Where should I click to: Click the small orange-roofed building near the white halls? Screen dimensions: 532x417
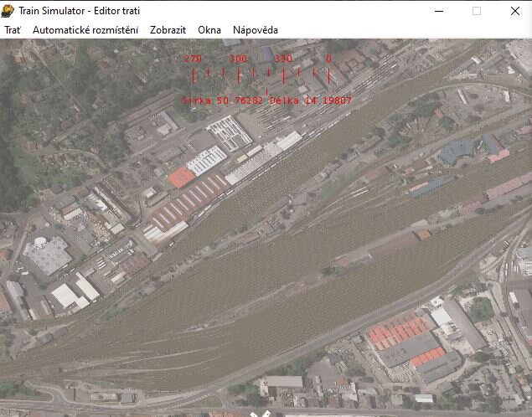tap(182, 177)
